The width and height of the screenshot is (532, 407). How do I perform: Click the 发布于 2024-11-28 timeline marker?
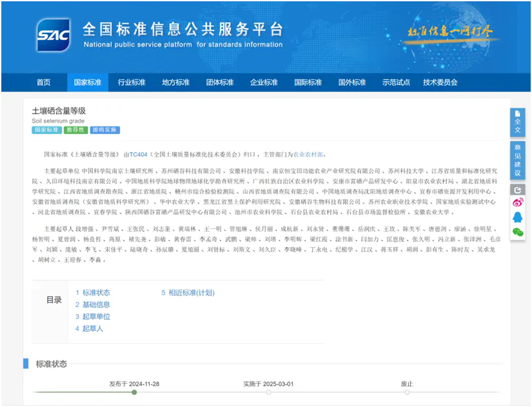click(134, 392)
